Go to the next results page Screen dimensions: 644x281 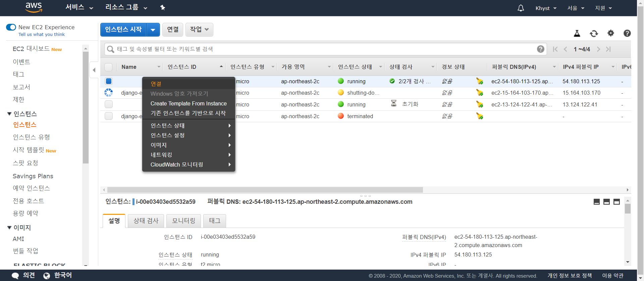click(x=598, y=49)
